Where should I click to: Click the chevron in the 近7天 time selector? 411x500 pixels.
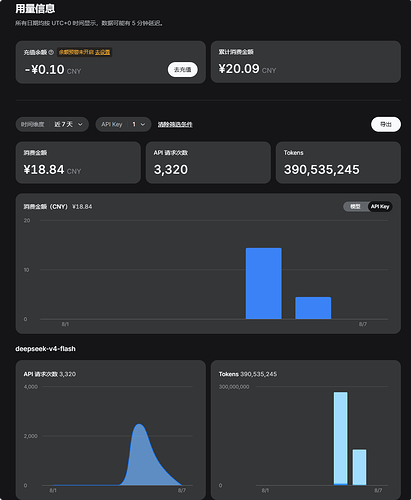pos(80,124)
